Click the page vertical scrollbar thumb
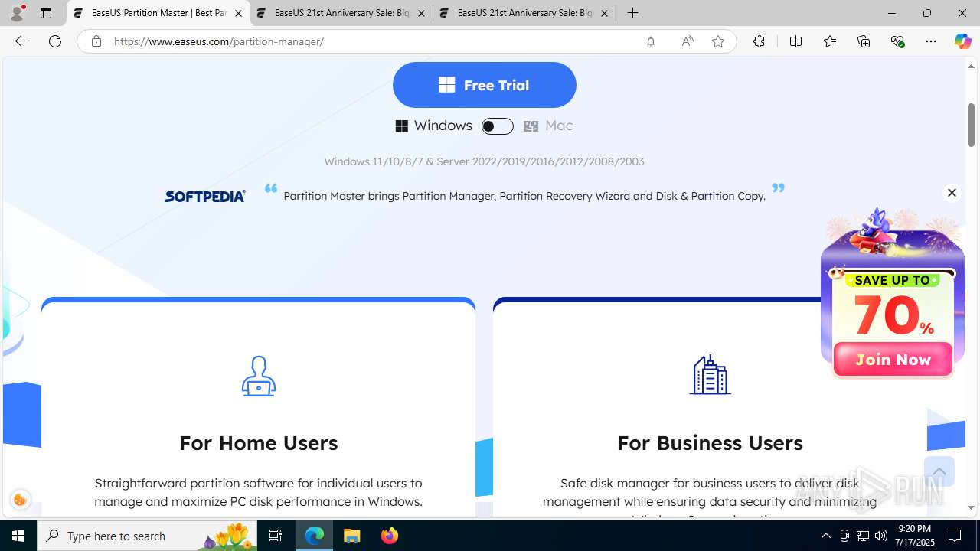The width and height of the screenshot is (980, 551). coord(971,125)
